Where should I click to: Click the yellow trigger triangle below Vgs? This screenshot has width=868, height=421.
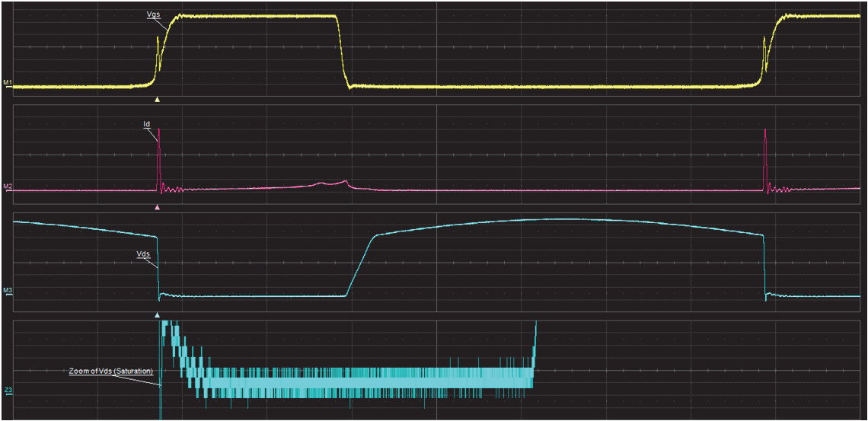(x=158, y=99)
